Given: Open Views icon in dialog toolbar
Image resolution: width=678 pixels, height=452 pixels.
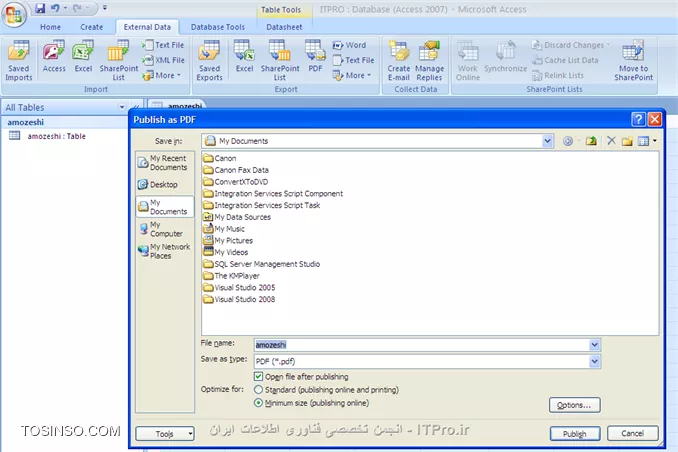Looking at the screenshot, I should pyautogui.click(x=643, y=141).
